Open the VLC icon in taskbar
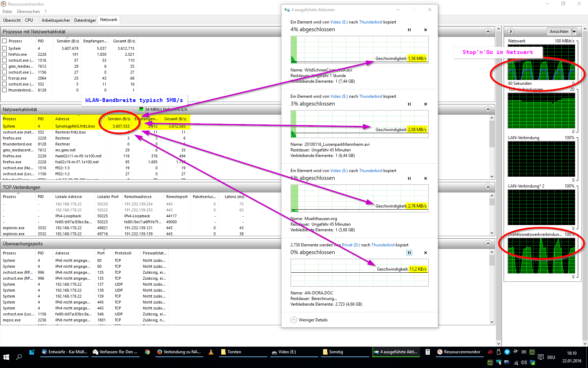 click(x=211, y=352)
